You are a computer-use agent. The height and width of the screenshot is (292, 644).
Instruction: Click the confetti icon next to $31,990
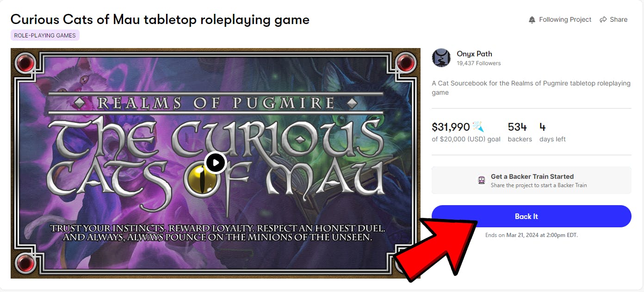click(x=478, y=127)
